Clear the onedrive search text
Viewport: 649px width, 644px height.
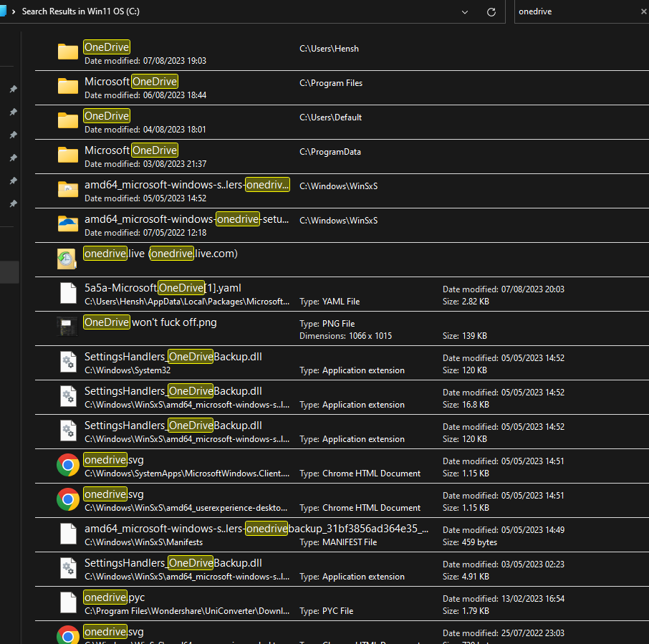(x=643, y=11)
